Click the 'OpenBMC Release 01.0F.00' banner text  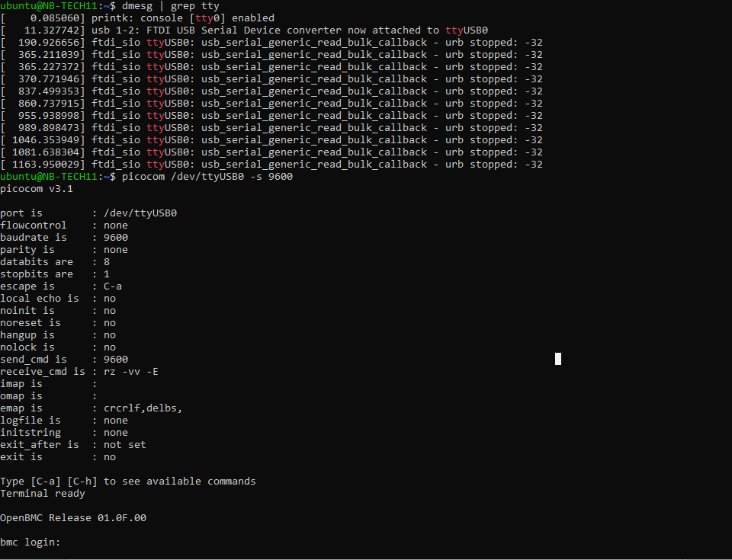pos(73,518)
